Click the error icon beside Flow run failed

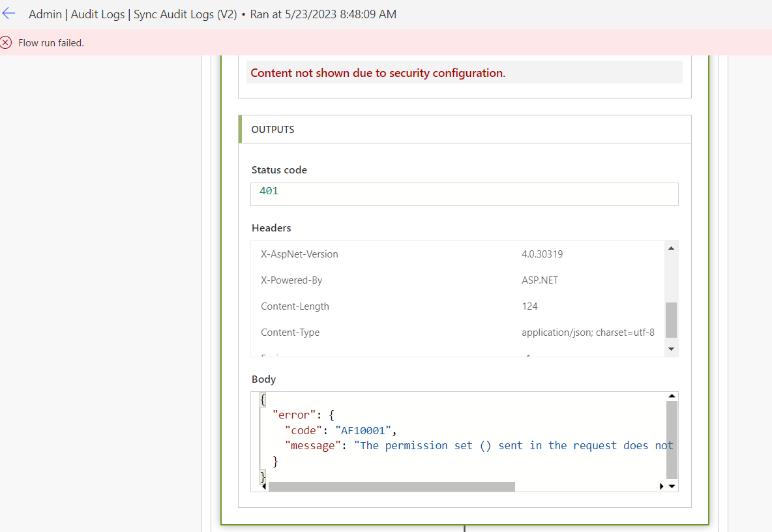click(7, 42)
